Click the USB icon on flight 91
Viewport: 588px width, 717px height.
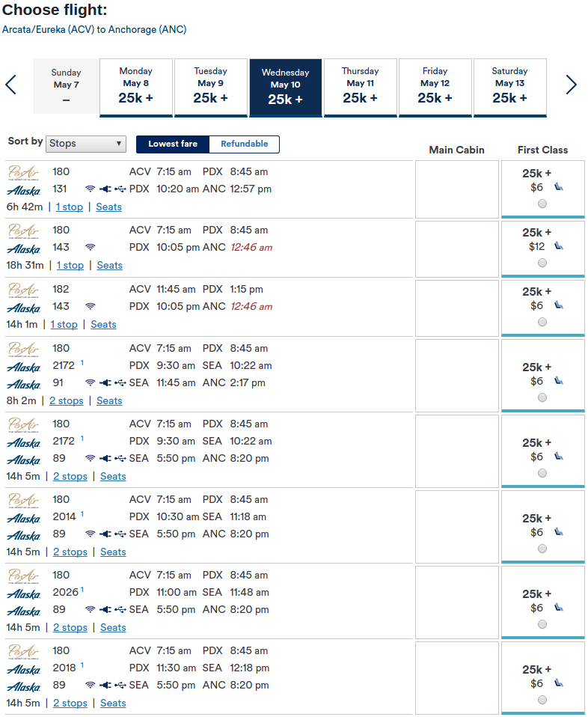(x=120, y=382)
